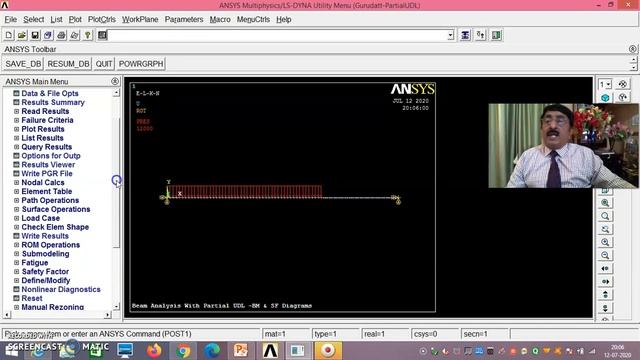
Task: Click the main menu vertical scrollbar thumb
Action: [117, 182]
